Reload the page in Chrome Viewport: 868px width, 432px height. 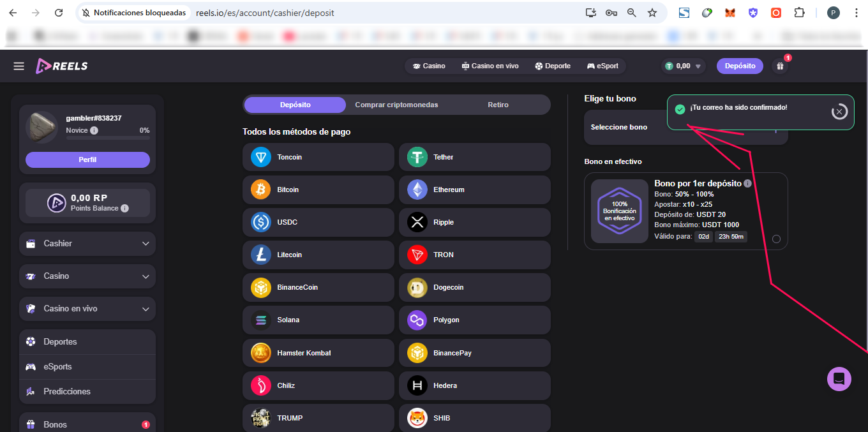[x=59, y=13]
